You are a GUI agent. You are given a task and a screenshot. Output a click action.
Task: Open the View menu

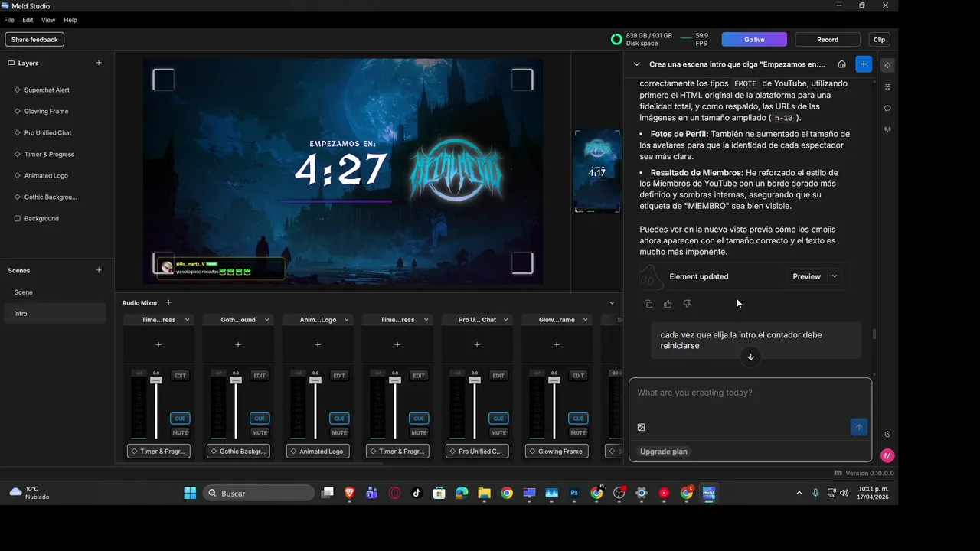click(x=48, y=20)
